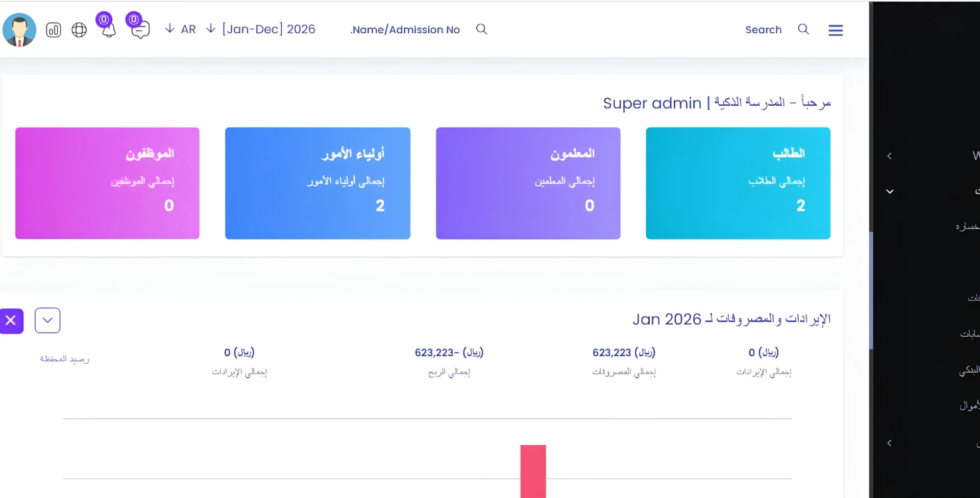The width and height of the screenshot is (980, 498).
Task: Collapse the income and expenses panel chevron
Action: (47, 320)
